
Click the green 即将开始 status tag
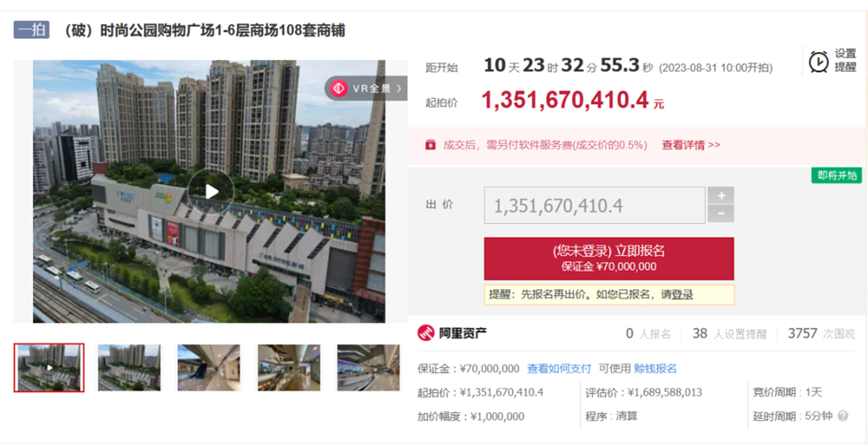click(x=836, y=175)
